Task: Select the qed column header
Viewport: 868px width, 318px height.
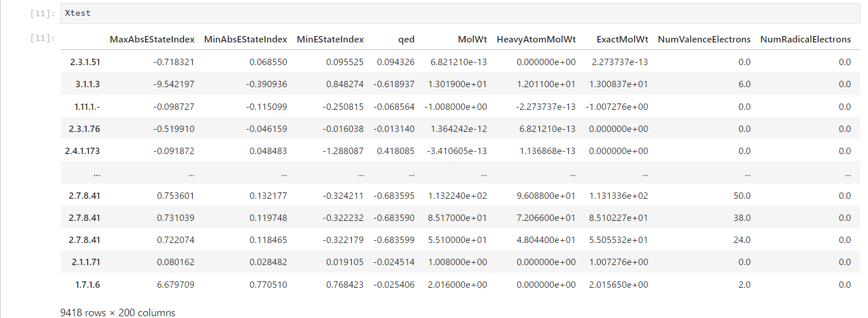Action: (406, 40)
